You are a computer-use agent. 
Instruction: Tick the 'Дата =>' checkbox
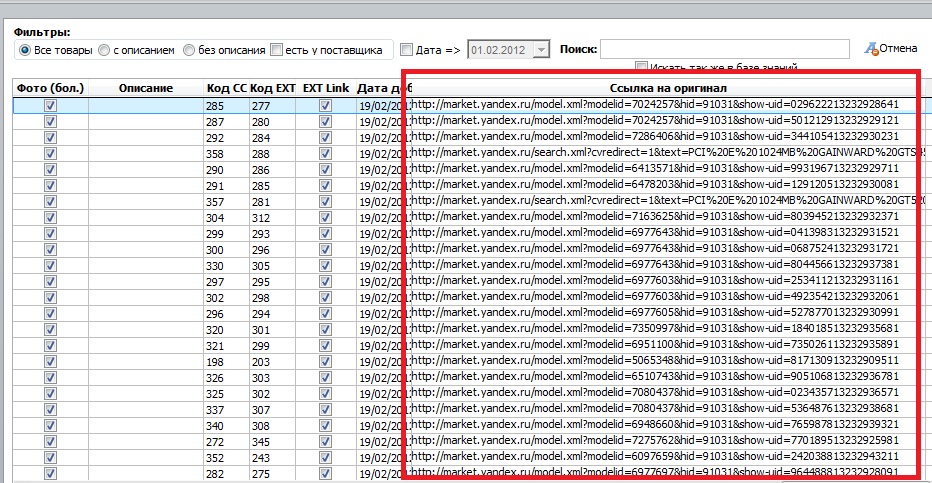[407, 50]
